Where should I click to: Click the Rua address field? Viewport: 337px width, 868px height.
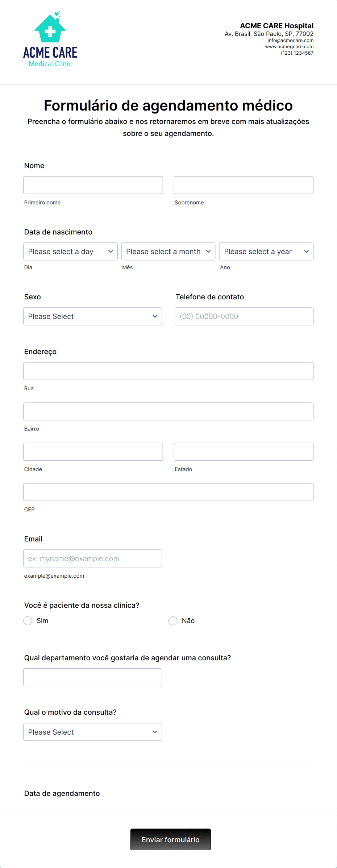pyautogui.click(x=168, y=371)
